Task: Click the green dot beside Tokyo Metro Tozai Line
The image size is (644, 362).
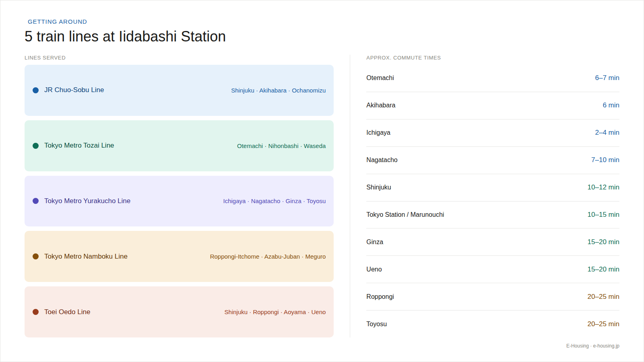Action: (35, 146)
